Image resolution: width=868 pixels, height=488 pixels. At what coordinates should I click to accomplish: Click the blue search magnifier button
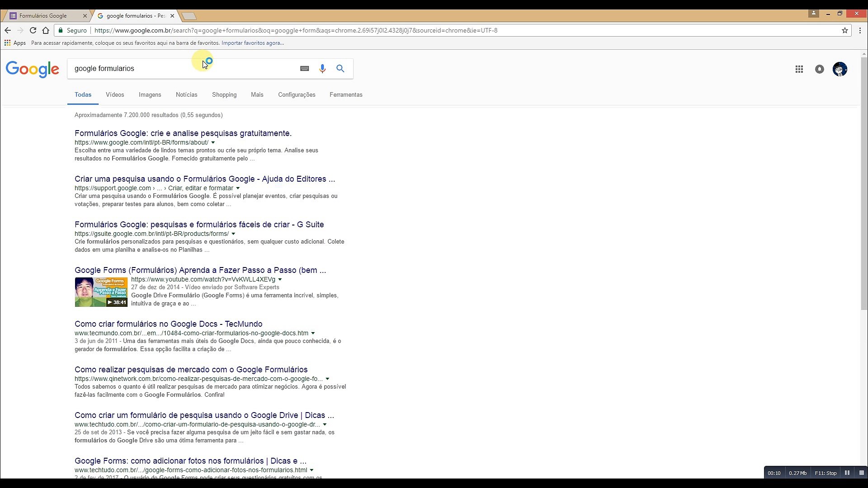pos(340,69)
